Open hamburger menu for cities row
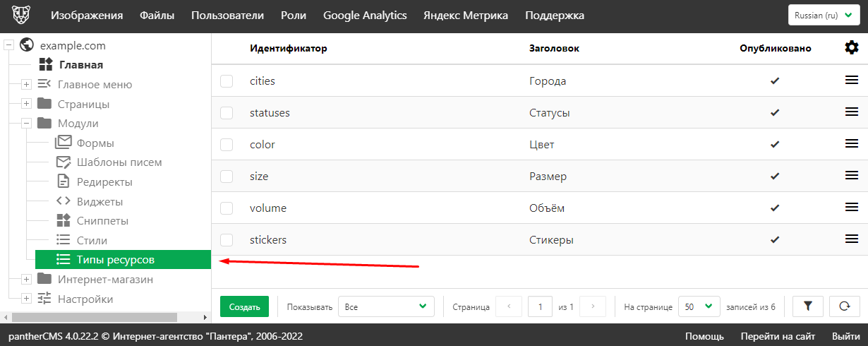868x346 pixels. click(x=852, y=80)
